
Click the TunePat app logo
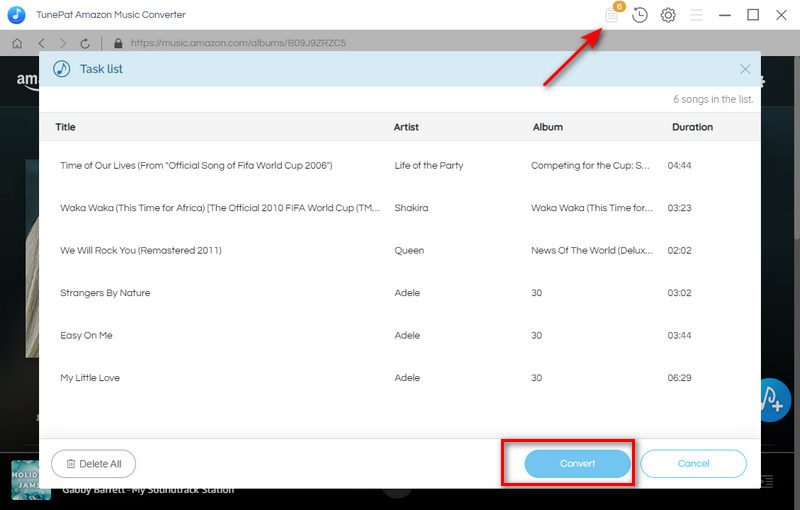[x=16, y=15]
